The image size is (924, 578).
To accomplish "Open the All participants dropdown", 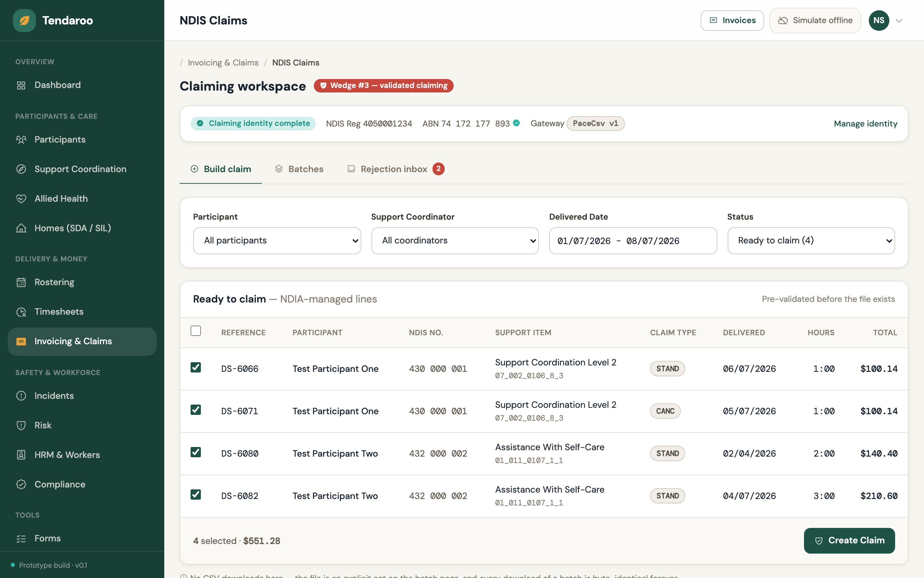I will click(x=277, y=241).
